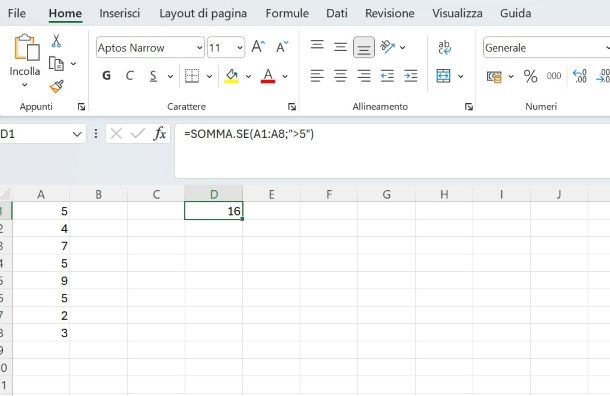610x396 pixels.
Task: Select cell containing value 9
Action: (x=41, y=280)
